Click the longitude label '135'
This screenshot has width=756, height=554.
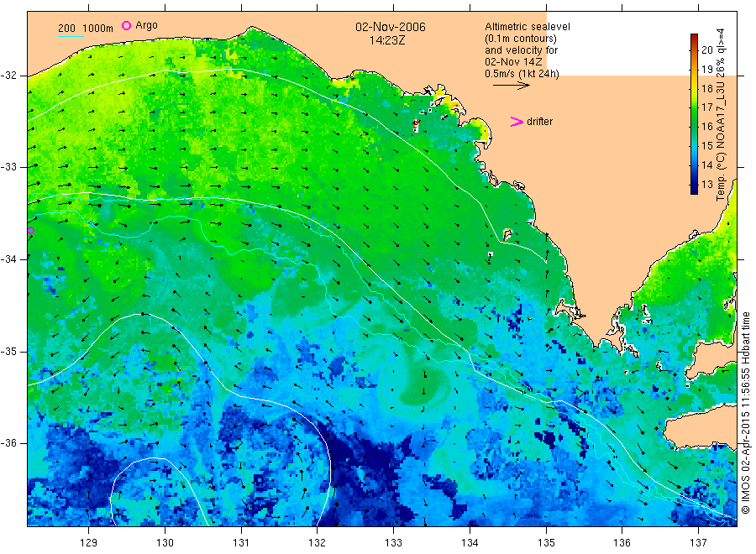pos(546,543)
